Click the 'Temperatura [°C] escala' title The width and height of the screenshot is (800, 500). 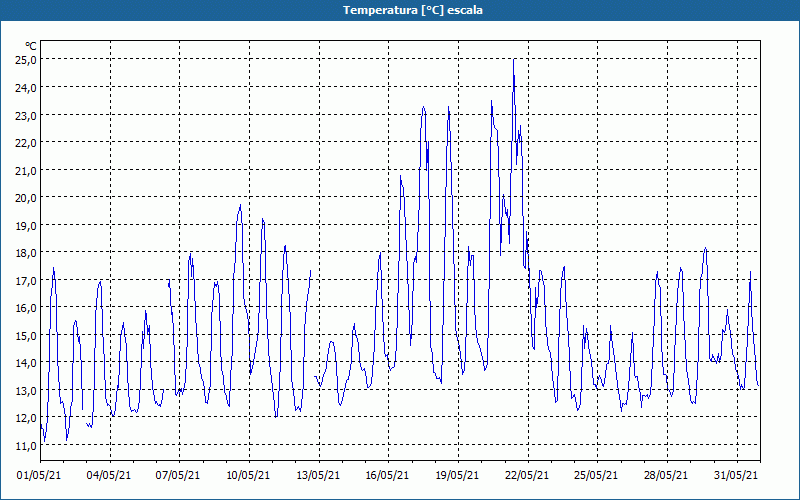(413, 10)
